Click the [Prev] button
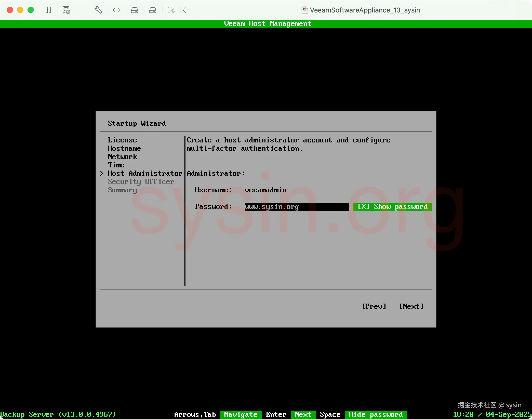The image size is (532, 419). coord(374,306)
